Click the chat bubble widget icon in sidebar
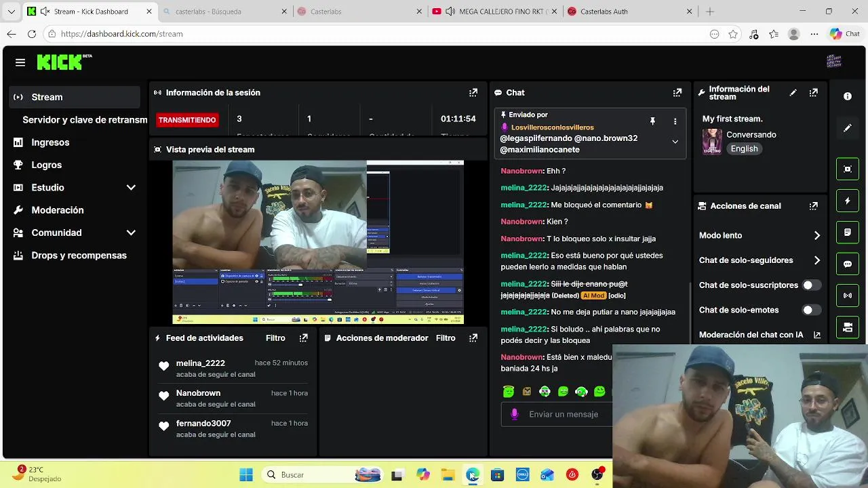The width and height of the screenshot is (868, 488). [848, 264]
